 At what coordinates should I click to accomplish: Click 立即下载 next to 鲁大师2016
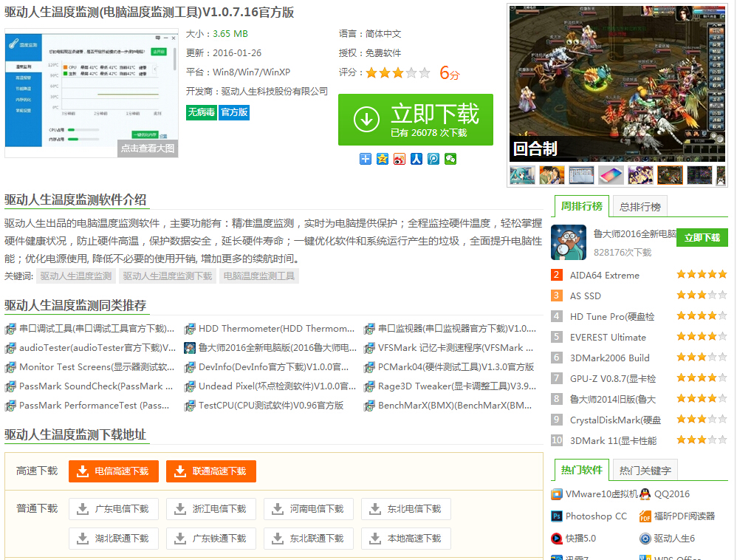pos(702,238)
